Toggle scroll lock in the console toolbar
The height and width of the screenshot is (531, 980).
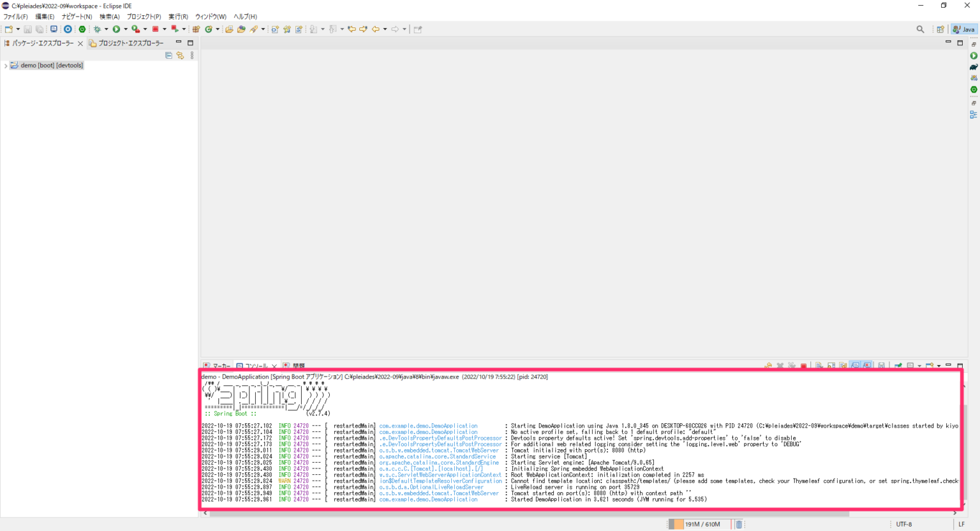point(831,365)
